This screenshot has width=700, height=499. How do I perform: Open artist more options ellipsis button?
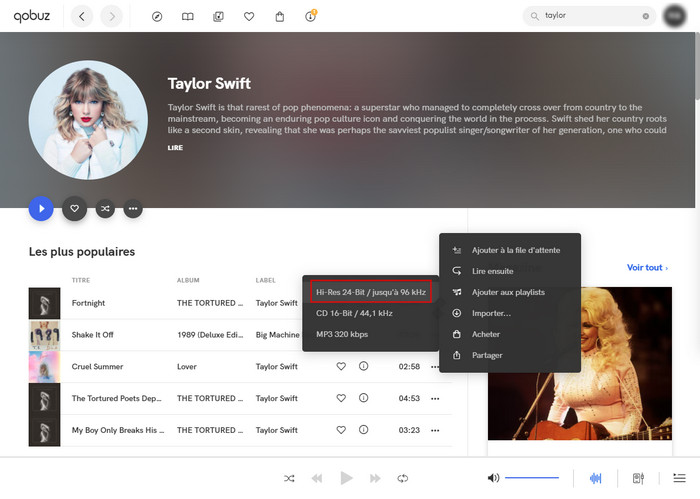(x=133, y=209)
